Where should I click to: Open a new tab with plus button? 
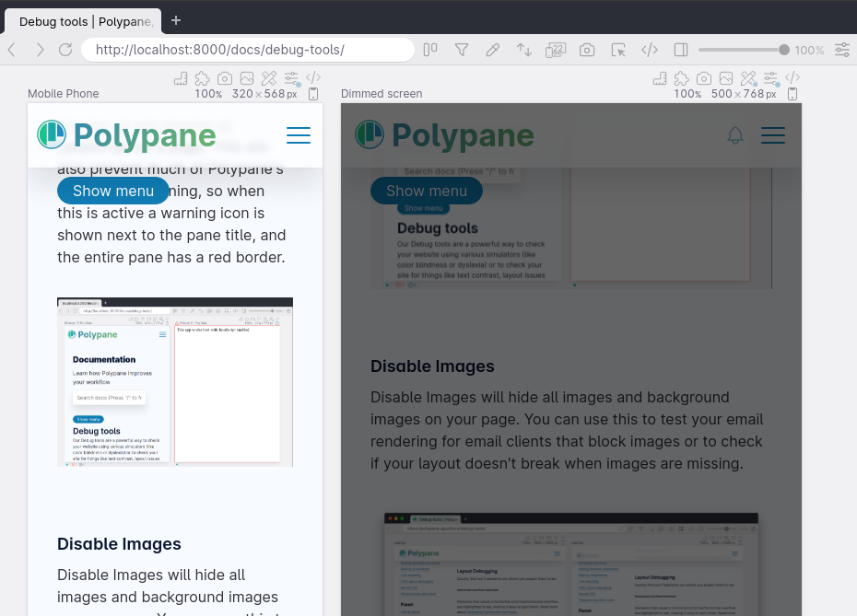point(175,20)
